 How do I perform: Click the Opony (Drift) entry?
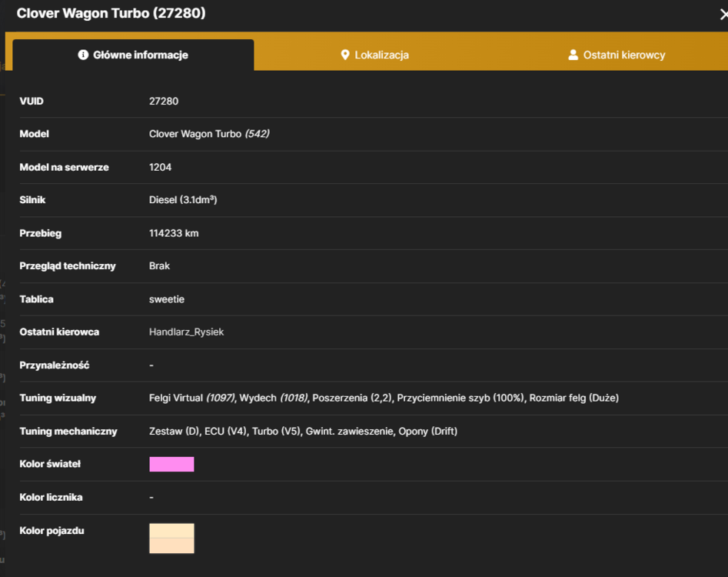pos(427,431)
